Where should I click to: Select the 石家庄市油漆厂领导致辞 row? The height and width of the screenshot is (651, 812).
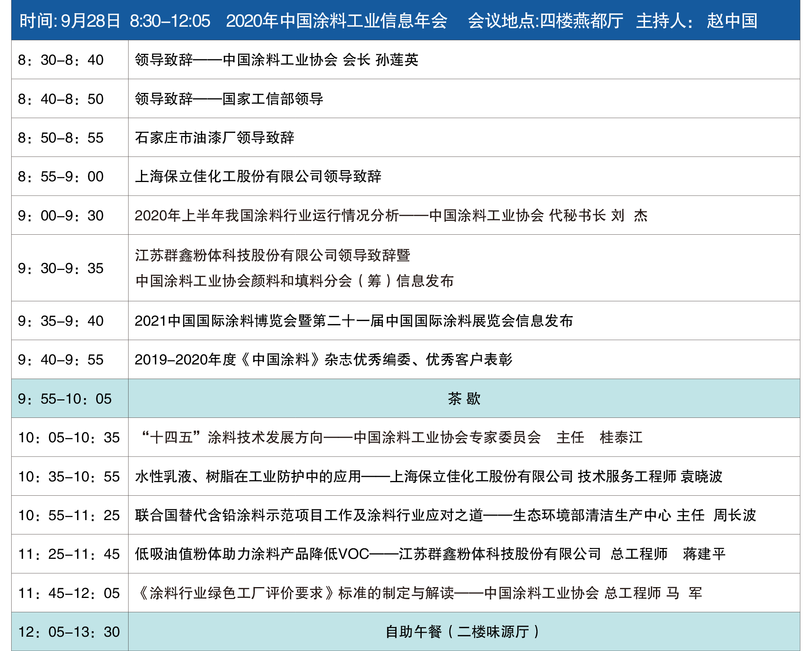click(215, 138)
